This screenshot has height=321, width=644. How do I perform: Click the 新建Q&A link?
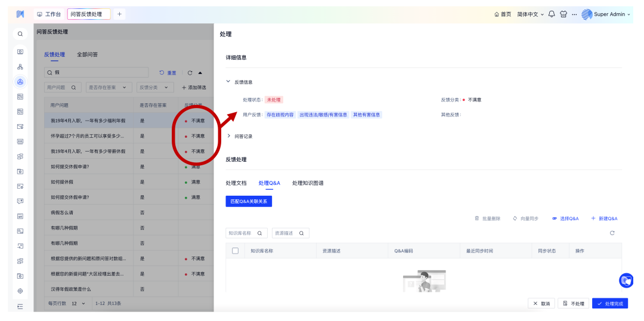[x=604, y=218]
